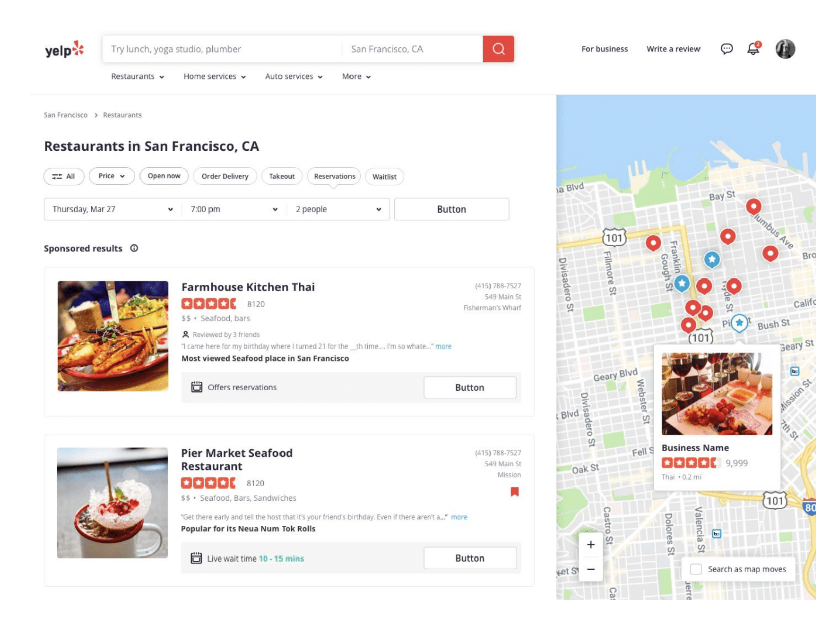Go to Restaurants breadcrumb
This screenshot has height=627, width=840.
(x=122, y=115)
